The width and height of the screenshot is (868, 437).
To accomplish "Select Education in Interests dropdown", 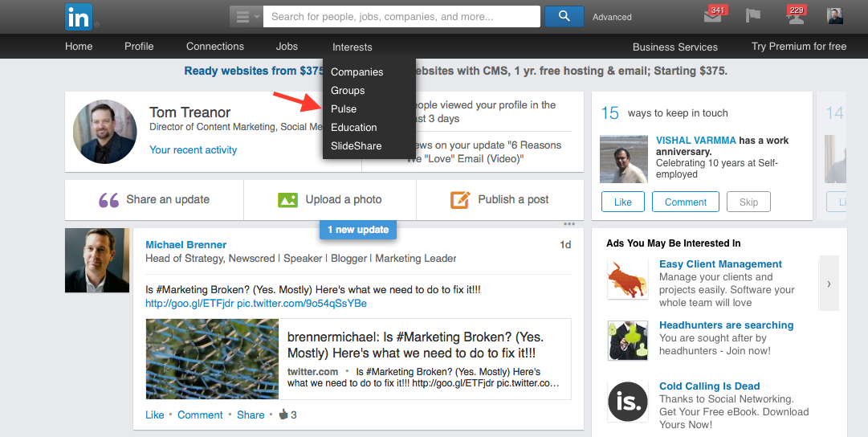I will (x=354, y=128).
